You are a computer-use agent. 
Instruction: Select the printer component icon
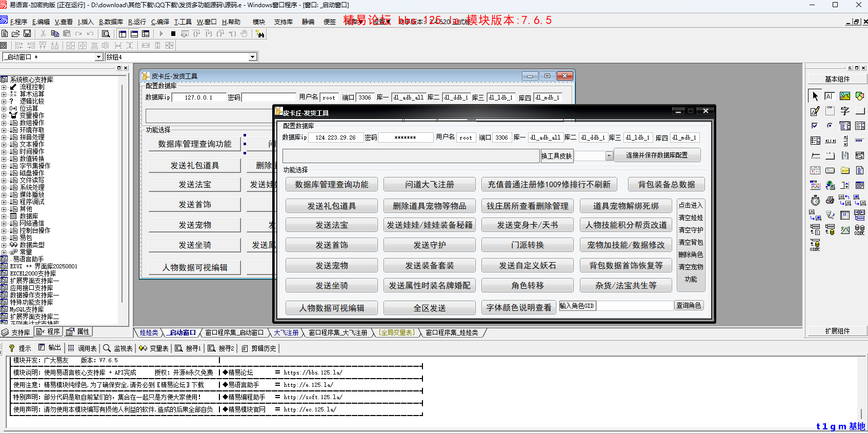(x=830, y=200)
